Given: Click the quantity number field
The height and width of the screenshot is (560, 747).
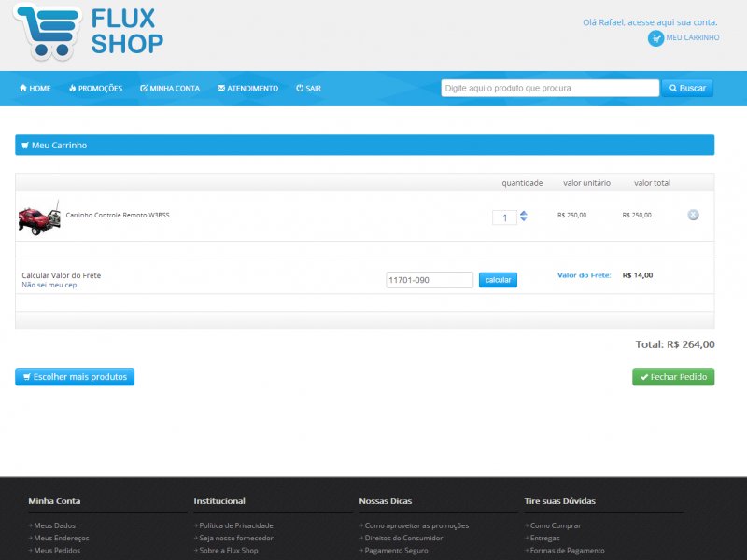Looking at the screenshot, I should (504, 217).
